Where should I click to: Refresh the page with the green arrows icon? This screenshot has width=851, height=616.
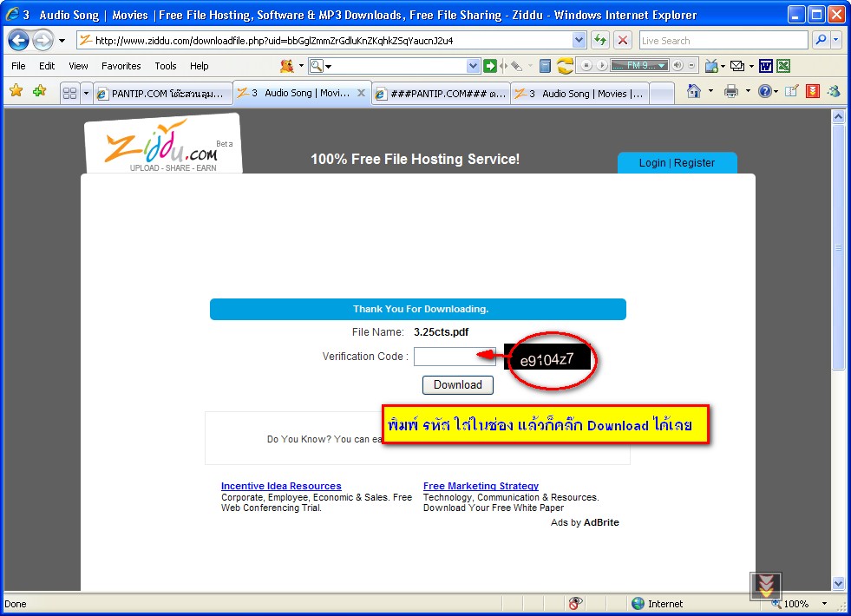(x=600, y=40)
